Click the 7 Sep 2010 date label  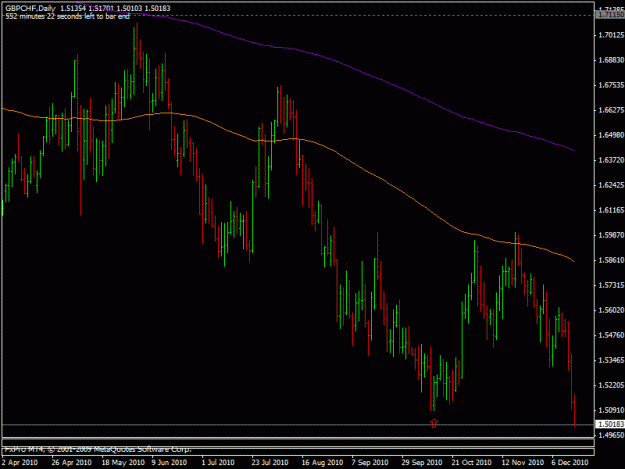coord(370,463)
